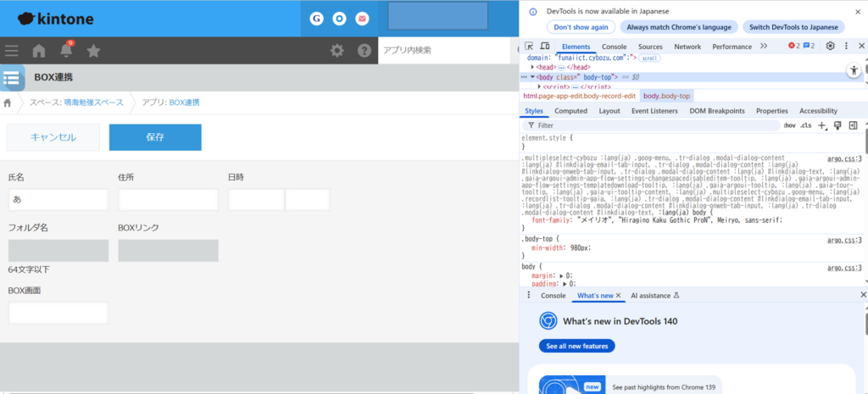Click the kintone help question mark icon
This screenshot has width=868, height=394.
pyautogui.click(x=364, y=51)
